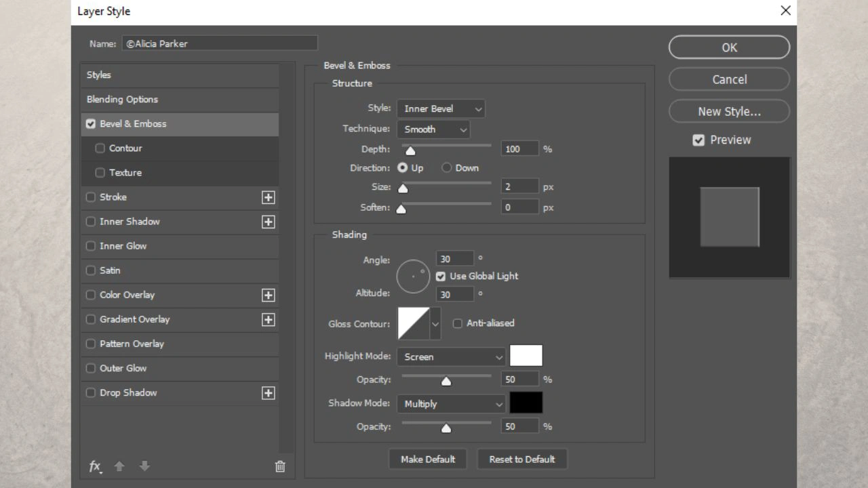The width and height of the screenshot is (868, 488).
Task: Enable the Color Overlay checkbox
Action: (91, 295)
